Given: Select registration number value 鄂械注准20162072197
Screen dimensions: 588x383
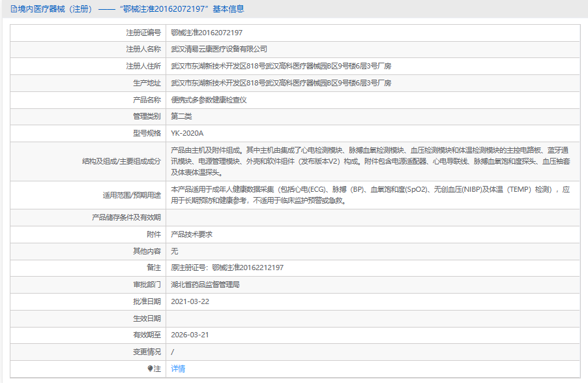Looking at the screenshot, I should tap(207, 33).
